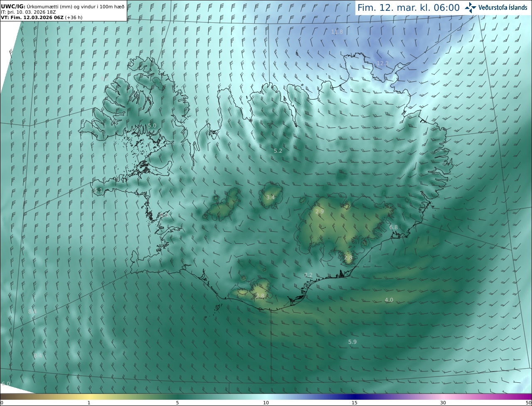Click the 50 tick on the color scale

coord(528,403)
